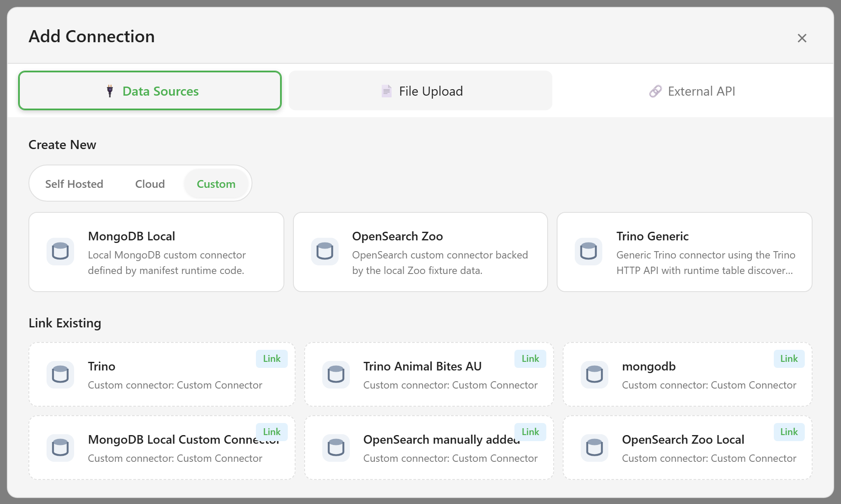Click the database icon beside Trino link card
The height and width of the screenshot is (504, 841).
coord(60,375)
